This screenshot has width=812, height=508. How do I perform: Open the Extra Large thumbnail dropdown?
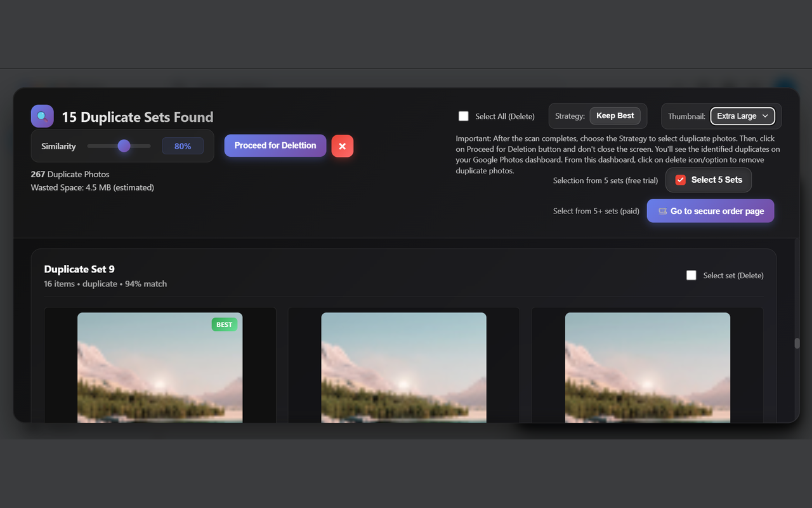click(x=742, y=116)
